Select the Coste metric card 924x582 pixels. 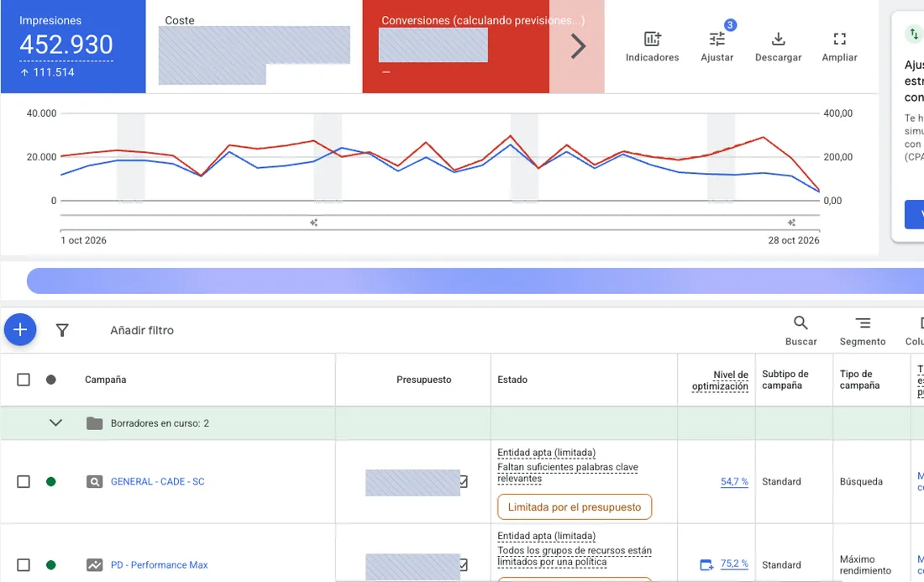pos(254,46)
